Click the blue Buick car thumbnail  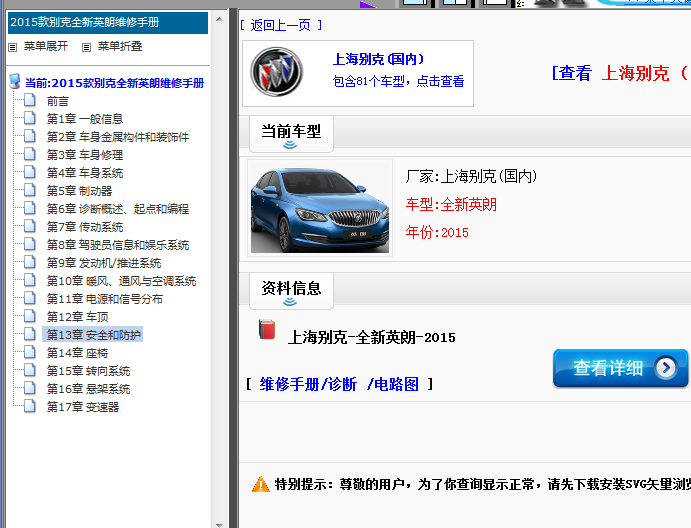[x=320, y=208]
